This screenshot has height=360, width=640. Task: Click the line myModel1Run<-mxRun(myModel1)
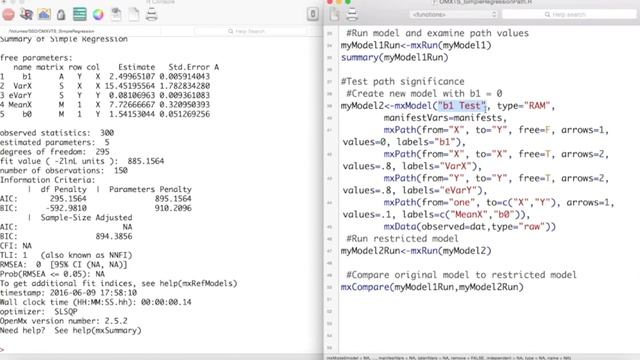click(416, 45)
